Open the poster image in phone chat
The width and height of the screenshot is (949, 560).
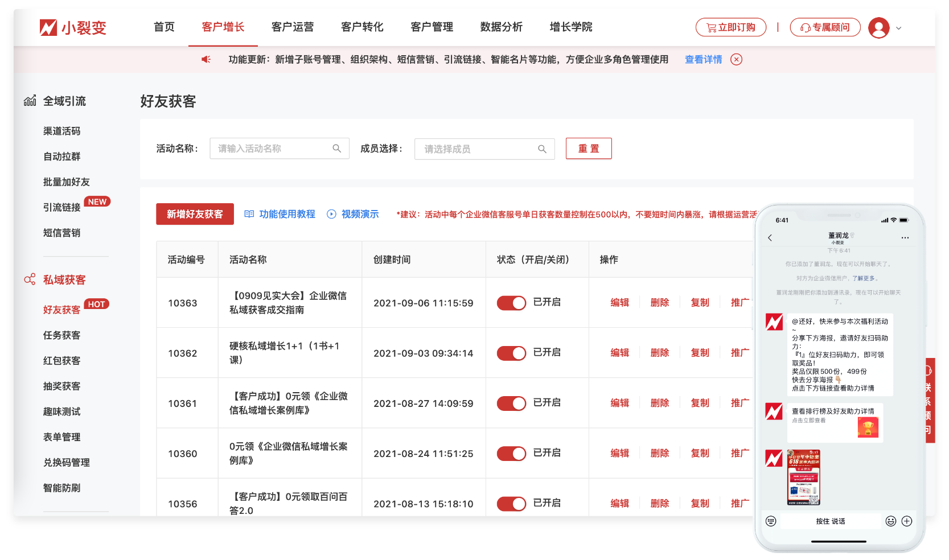(804, 477)
